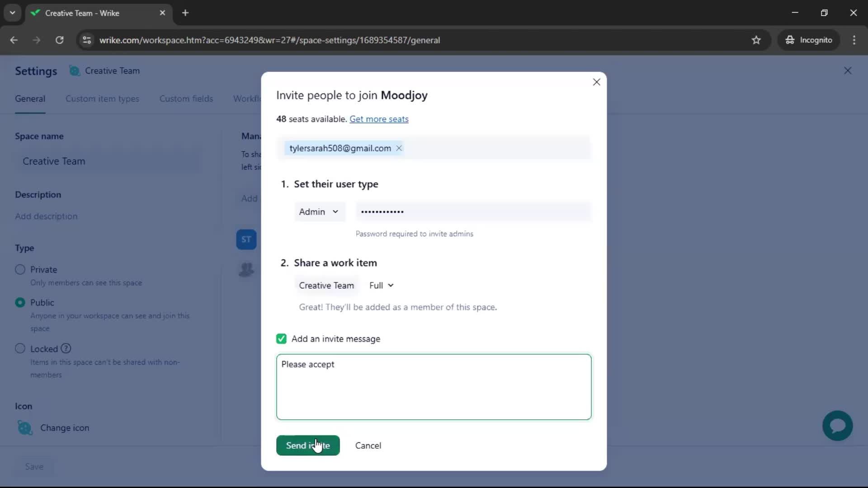Open site information icon in address bar
Viewport: 868px width, 488px height.
click(87, 40)
